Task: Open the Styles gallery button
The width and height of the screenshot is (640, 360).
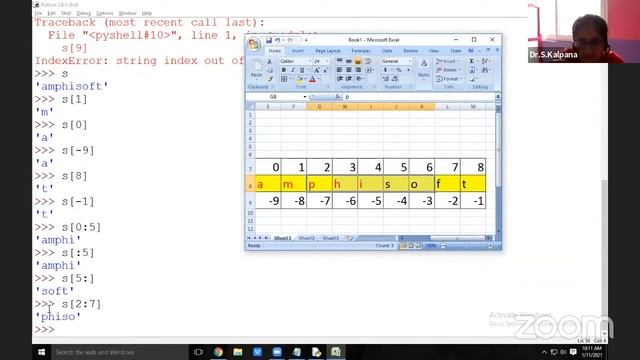Action: click(x=424, y=69)
